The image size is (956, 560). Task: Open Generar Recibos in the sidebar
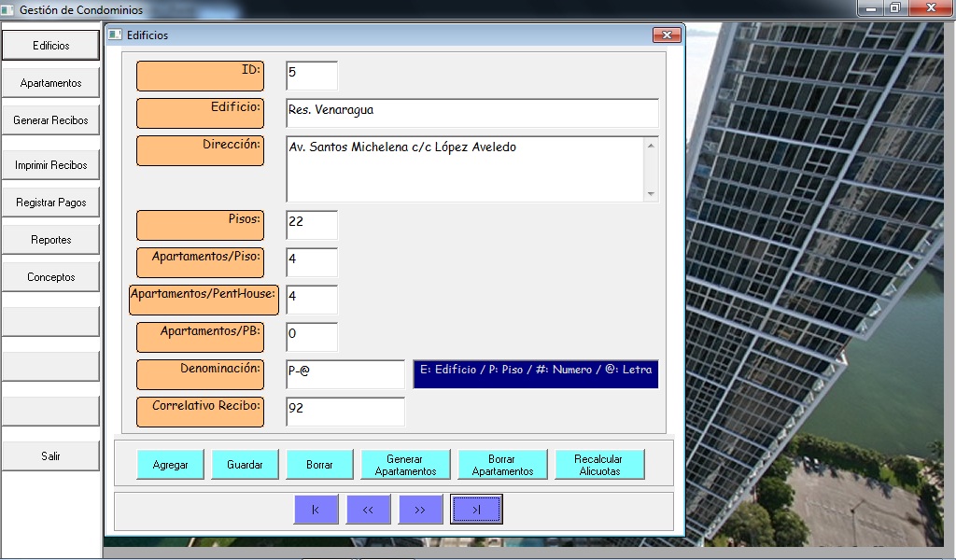coord(50,120)
